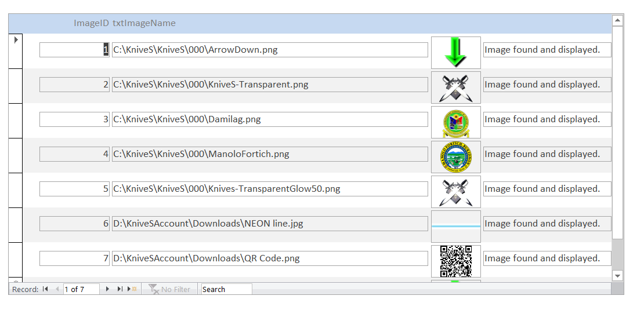Click the NEON line.jpg path field

click(270, 224)
